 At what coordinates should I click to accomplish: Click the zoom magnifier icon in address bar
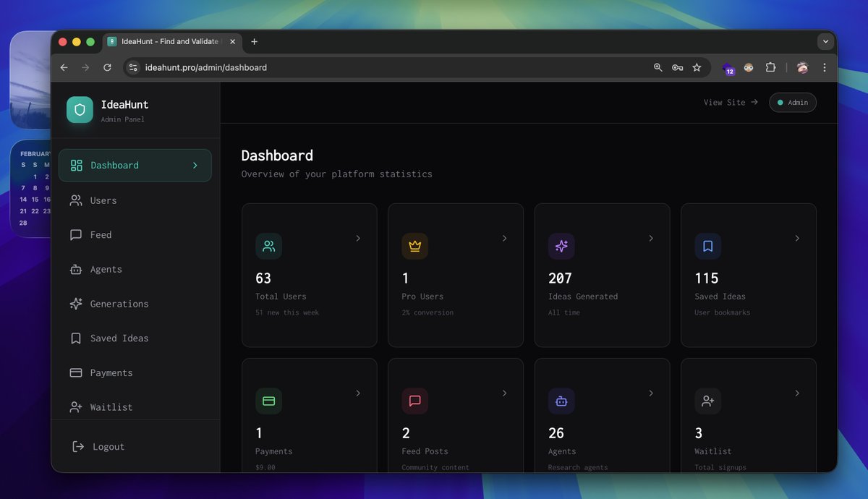658,67
